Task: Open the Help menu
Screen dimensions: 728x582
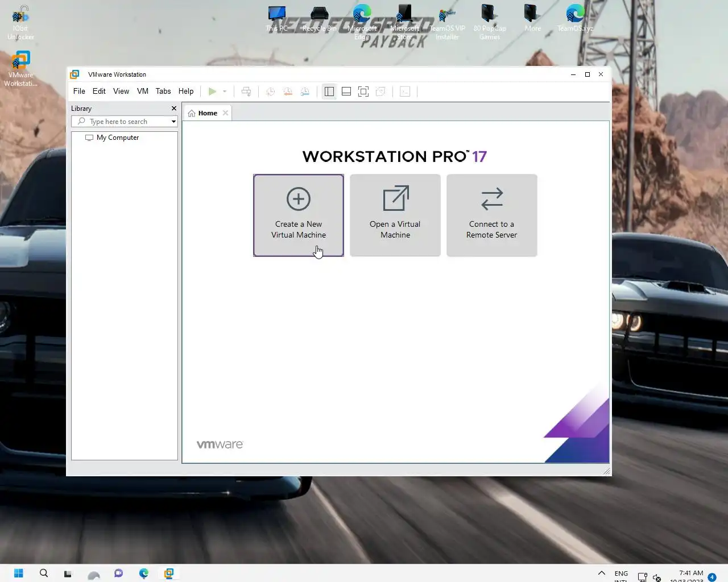Action: [186, 91]
